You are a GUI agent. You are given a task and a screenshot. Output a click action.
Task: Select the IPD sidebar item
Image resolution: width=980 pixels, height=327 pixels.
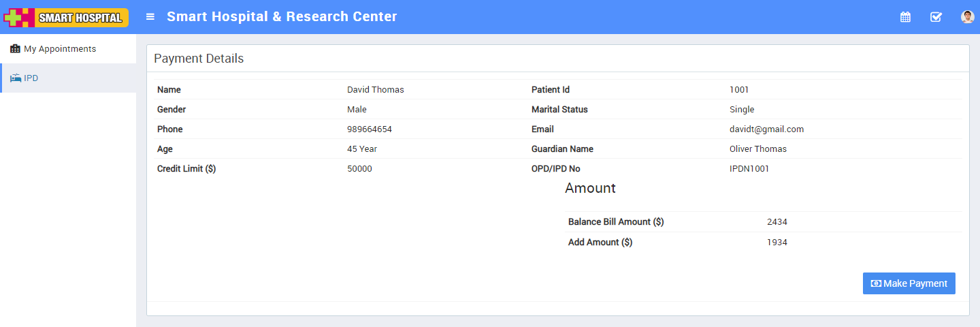[31, 78]
